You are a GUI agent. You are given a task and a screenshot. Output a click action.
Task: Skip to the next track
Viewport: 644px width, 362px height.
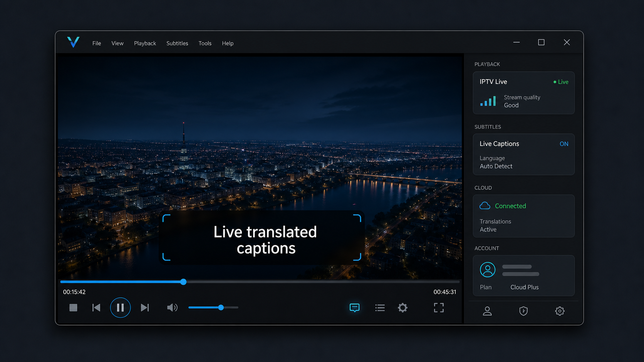[145, 308]
